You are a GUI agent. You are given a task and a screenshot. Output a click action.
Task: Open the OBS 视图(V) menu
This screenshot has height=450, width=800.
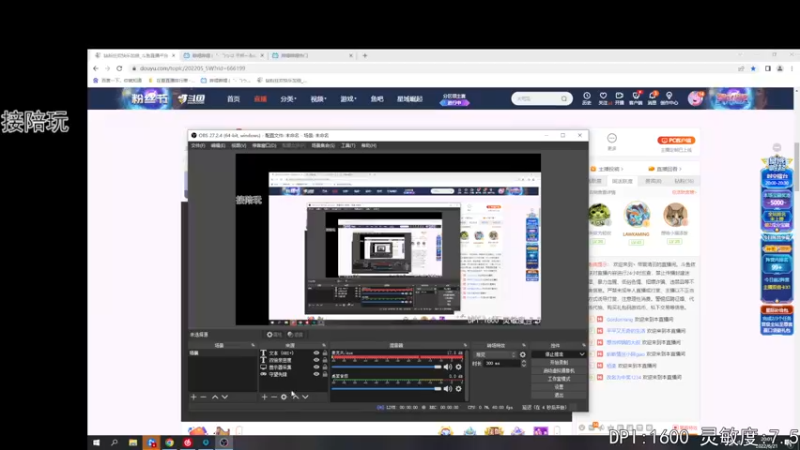(x=238, y=146)
